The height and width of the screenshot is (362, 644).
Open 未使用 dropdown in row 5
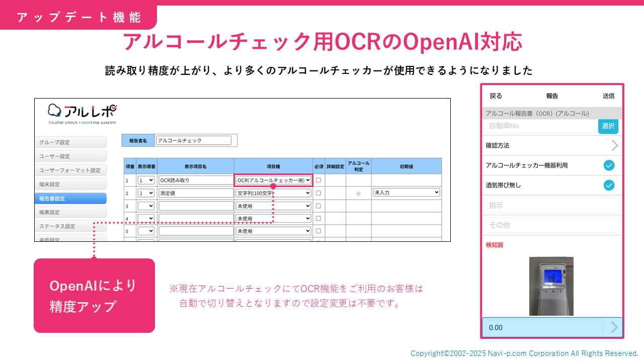pyautogui.click(x=274, y=231)
